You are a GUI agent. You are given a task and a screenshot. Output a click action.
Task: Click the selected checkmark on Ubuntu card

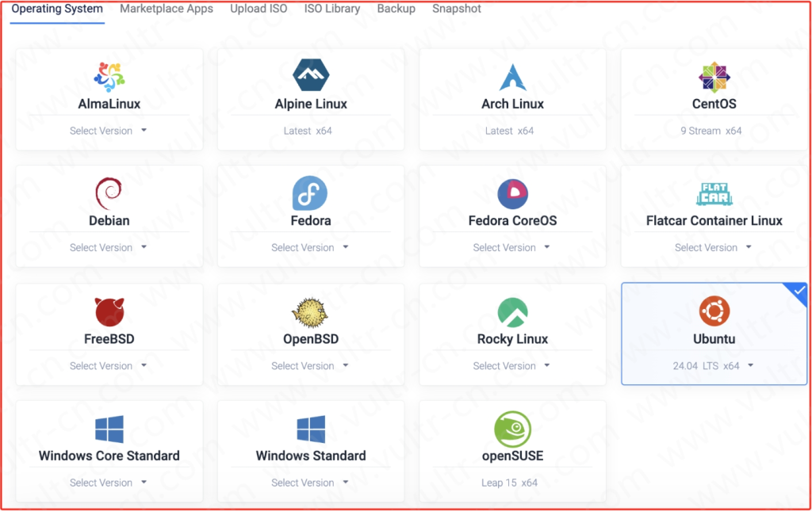pos(799,291)
